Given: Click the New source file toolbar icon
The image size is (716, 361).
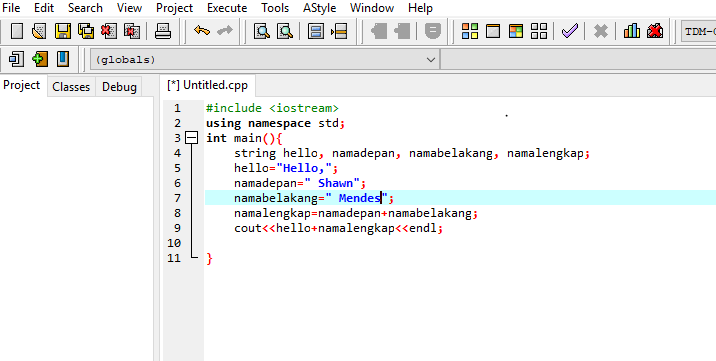Looking at the screenshot, I should [x=17, y=31].
